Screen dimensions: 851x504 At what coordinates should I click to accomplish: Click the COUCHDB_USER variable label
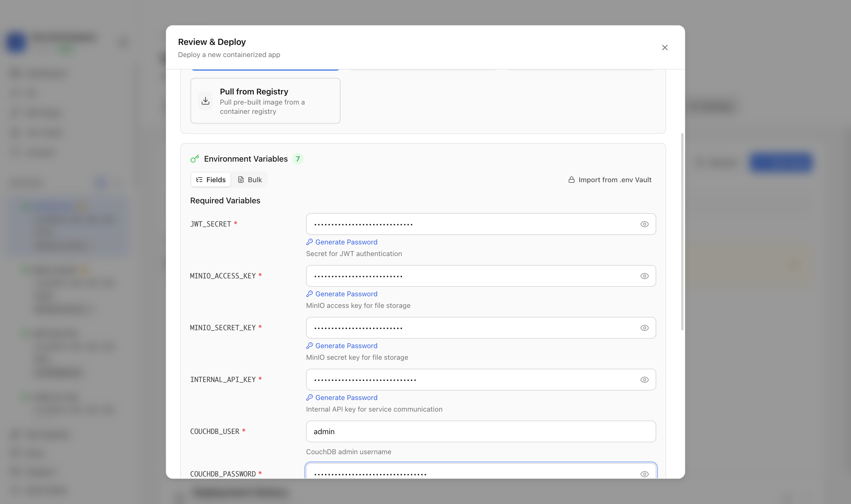click(214, 432)
